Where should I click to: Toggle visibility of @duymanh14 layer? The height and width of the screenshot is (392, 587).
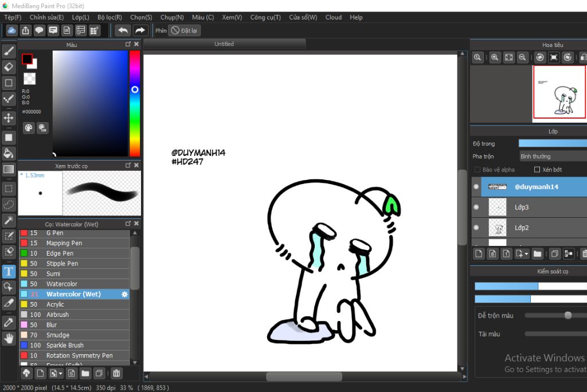[476, 187]
